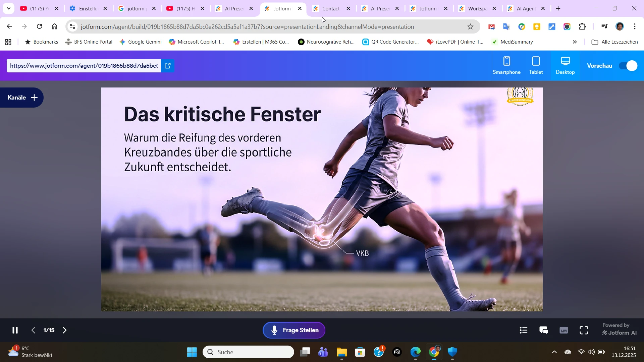Open the chat conversation panel
The image size is (644, 362).
[x=543, y=330]
